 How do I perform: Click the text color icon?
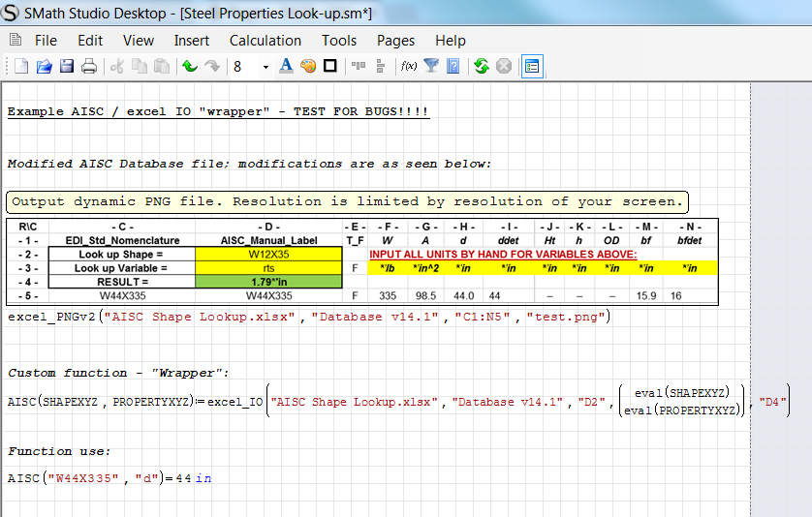[x=286, y=66]
